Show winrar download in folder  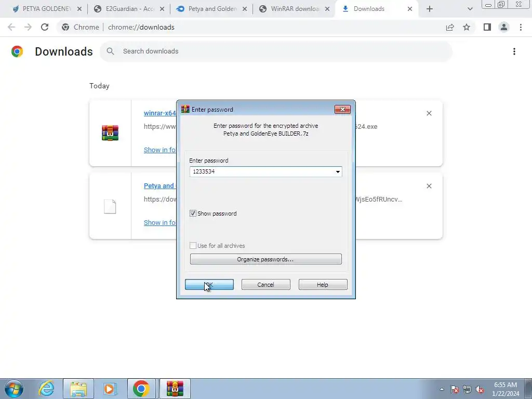pyautogui.click(x=160, y=150)
